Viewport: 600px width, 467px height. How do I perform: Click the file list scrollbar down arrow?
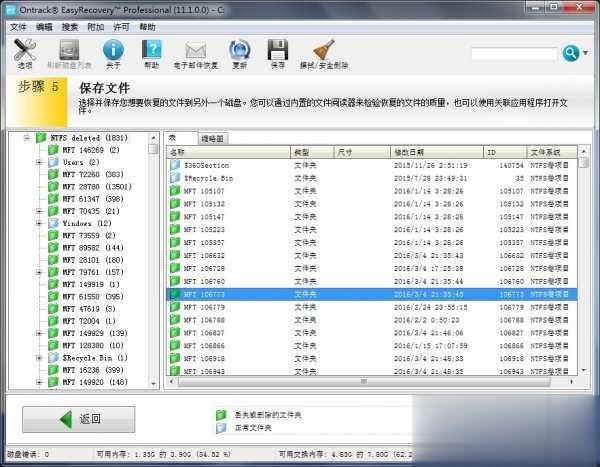click(584, 370)
